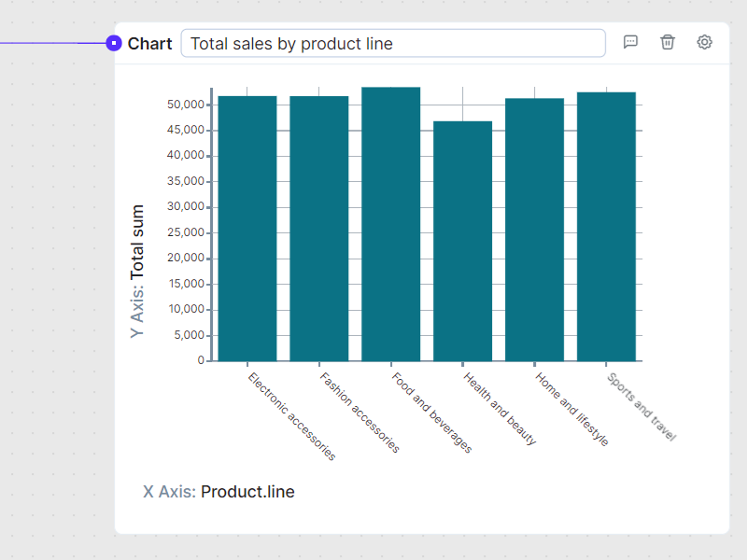Click the Chart block label
The height and width of the screenshot is (560, 747).
click(x=150, y=43)
